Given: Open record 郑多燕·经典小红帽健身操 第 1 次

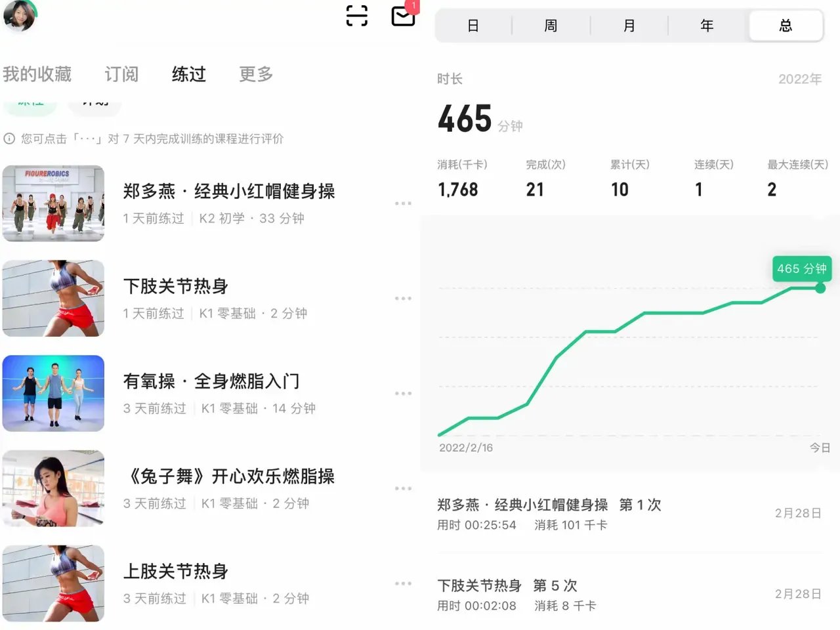Looking at the screenshot, I should [x=629, y=514].
